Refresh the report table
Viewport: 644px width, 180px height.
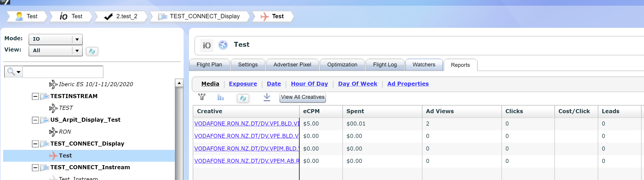(x=243, y=98)
